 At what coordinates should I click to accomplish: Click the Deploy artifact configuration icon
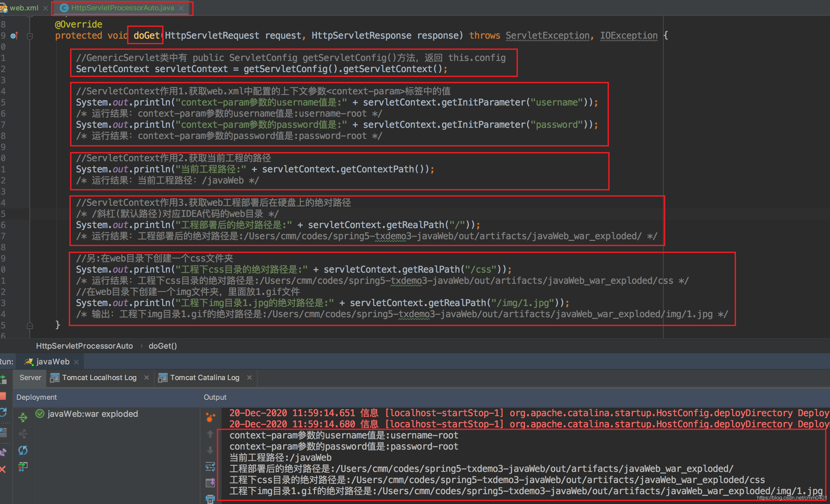[23, 466]
